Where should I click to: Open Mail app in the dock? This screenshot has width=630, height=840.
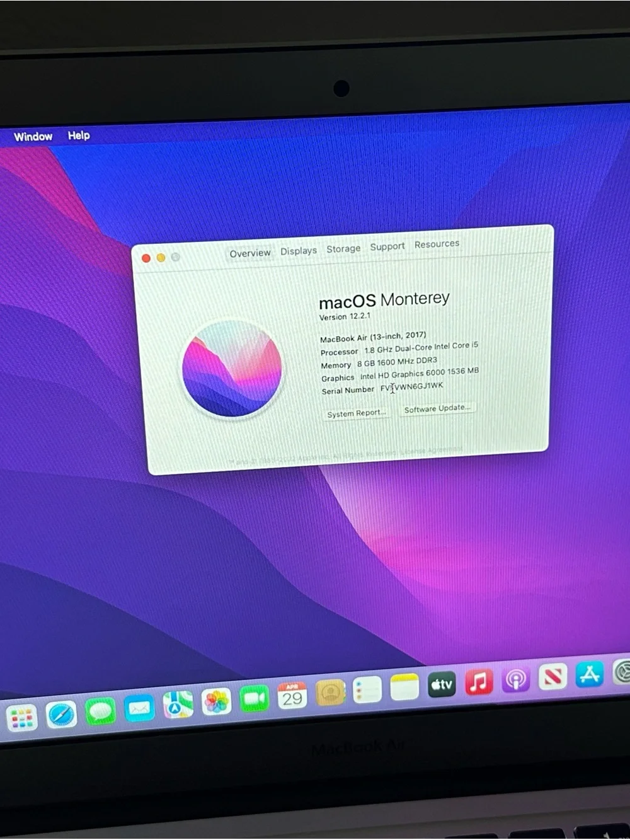coord(139,708)
